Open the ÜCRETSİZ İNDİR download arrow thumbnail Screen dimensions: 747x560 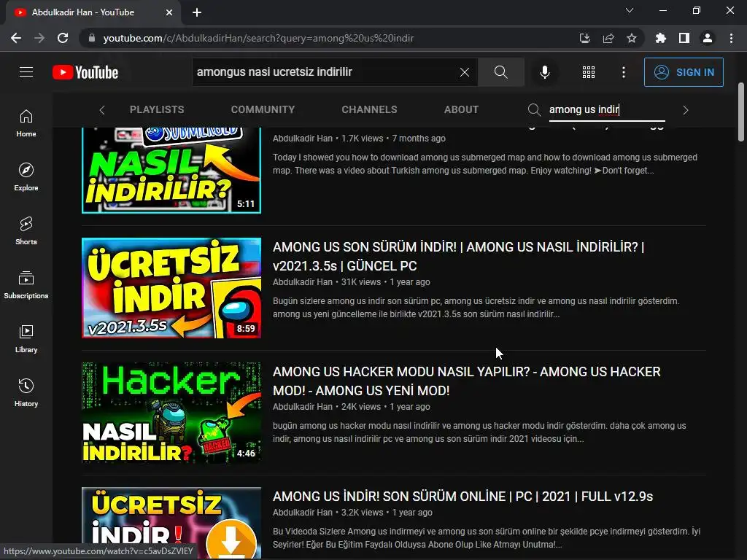(171, 523)
